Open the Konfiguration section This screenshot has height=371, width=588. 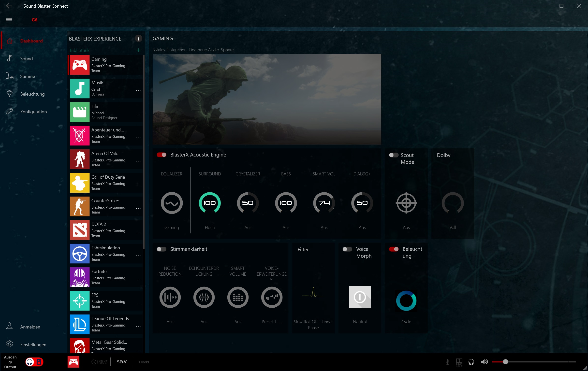[x=34, y=112]
